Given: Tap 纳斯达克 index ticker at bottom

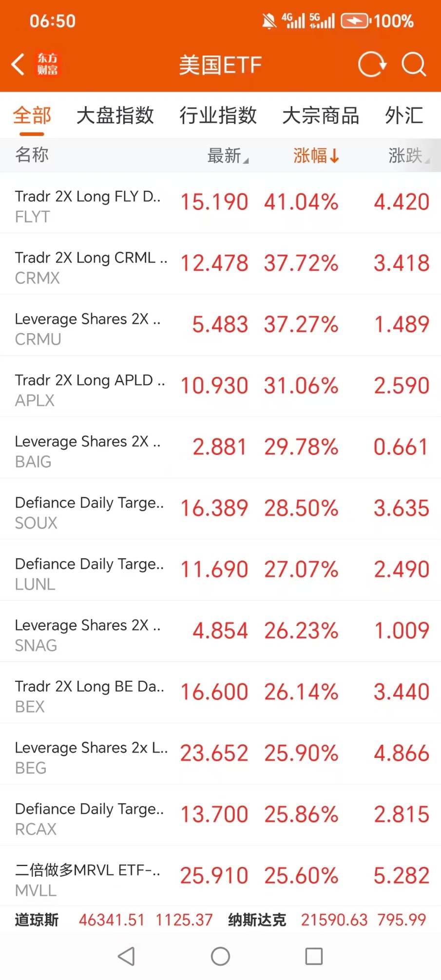Looking at the screenshot, I should [x=257, y=920].
